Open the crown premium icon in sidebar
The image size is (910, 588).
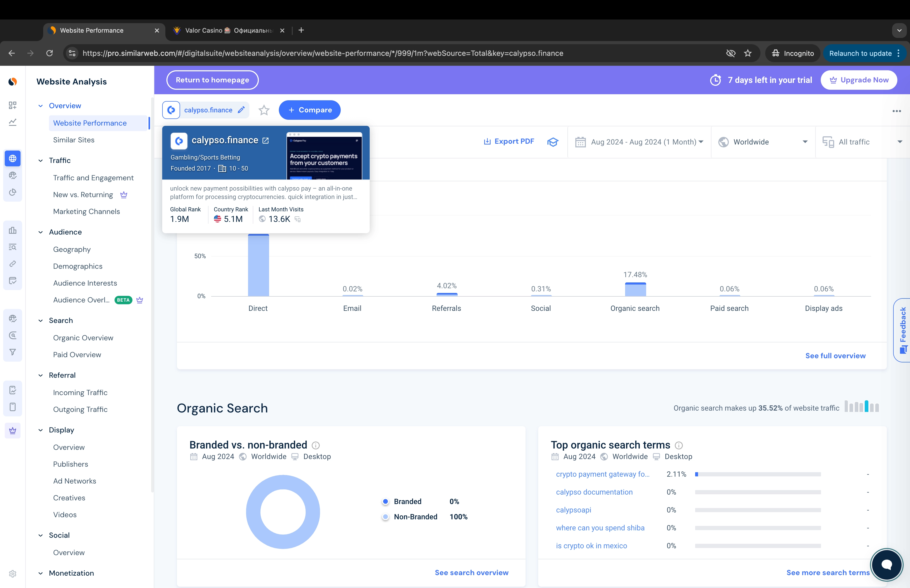tap(13, 431)
